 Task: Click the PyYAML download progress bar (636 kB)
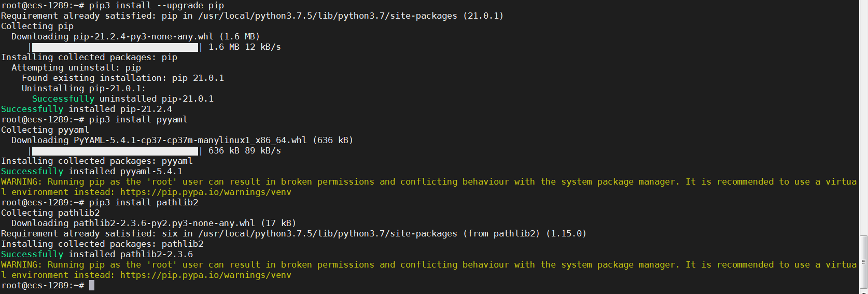[x=115, y=151]
